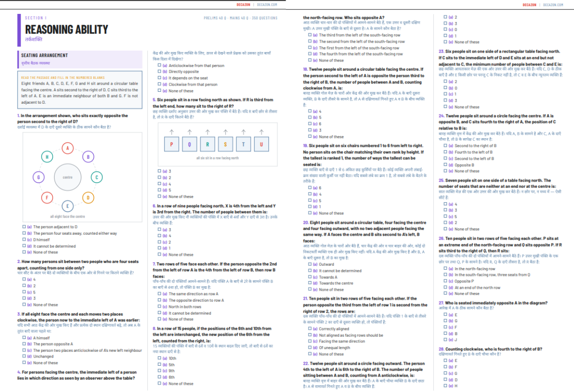Tick the 'Opposite B' answer checkbox
This screenshot has height=392, width=574.
tap(445, 165)
